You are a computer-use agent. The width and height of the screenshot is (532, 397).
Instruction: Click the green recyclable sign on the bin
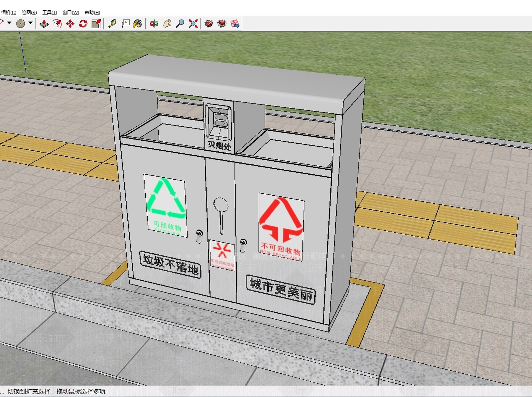point(166,206)
